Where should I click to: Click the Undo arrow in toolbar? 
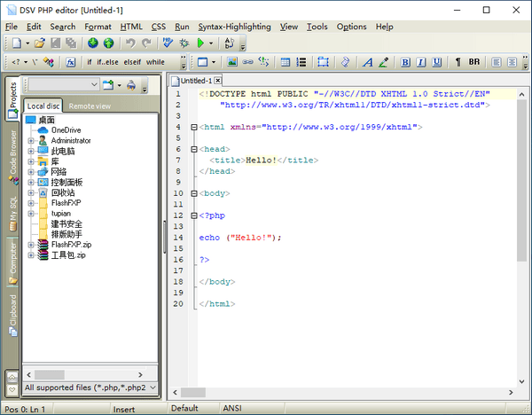pyautogui.click(x=130, y=43)
